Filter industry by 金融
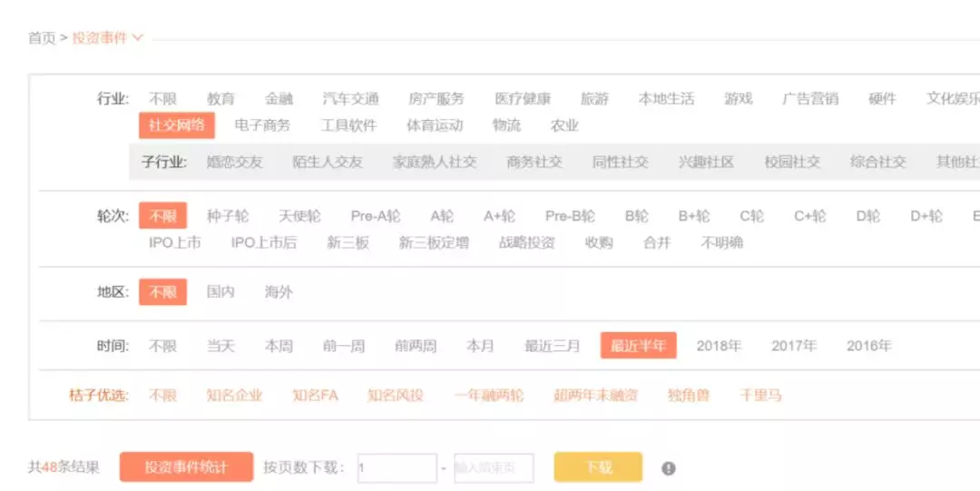 (279, 99)
